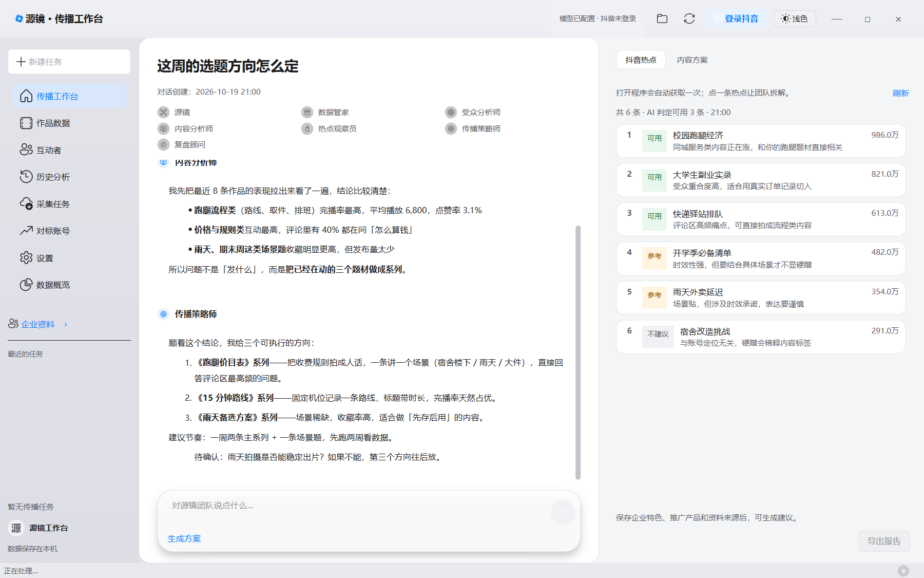The image size is (924, 578).
Task: Open 对标账号 in the sidebar
Action: click(x=69, y=231)
